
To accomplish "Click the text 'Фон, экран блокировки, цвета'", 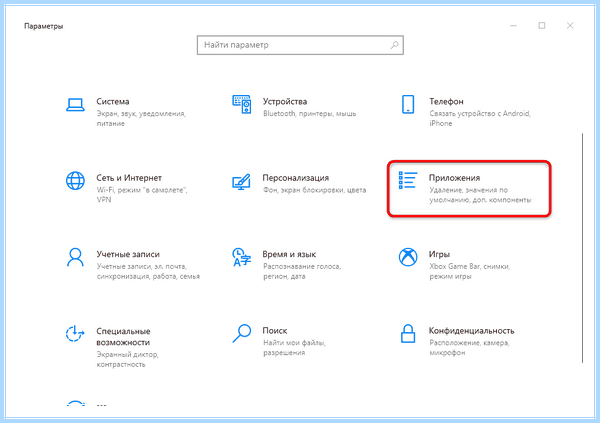I will coord(314,190).
